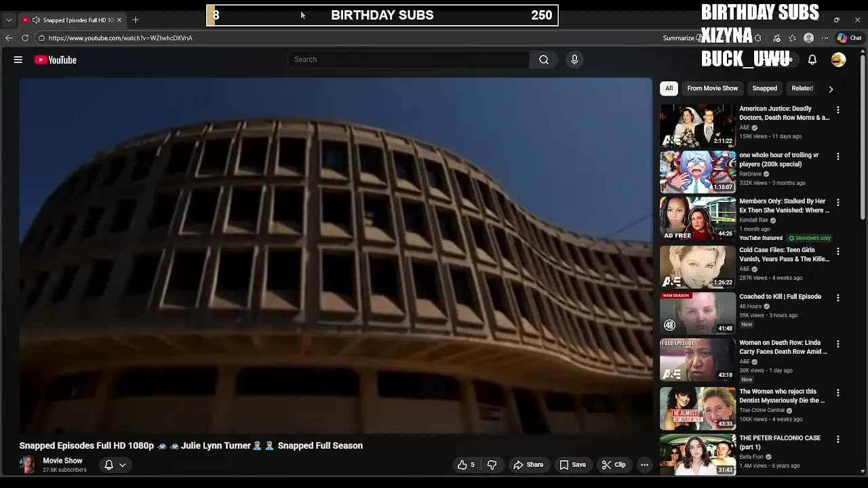868x488 pixels.
Task: Open options for Stalked By Her Ex video
Action: pyautogui.click(x=838, y=203)
